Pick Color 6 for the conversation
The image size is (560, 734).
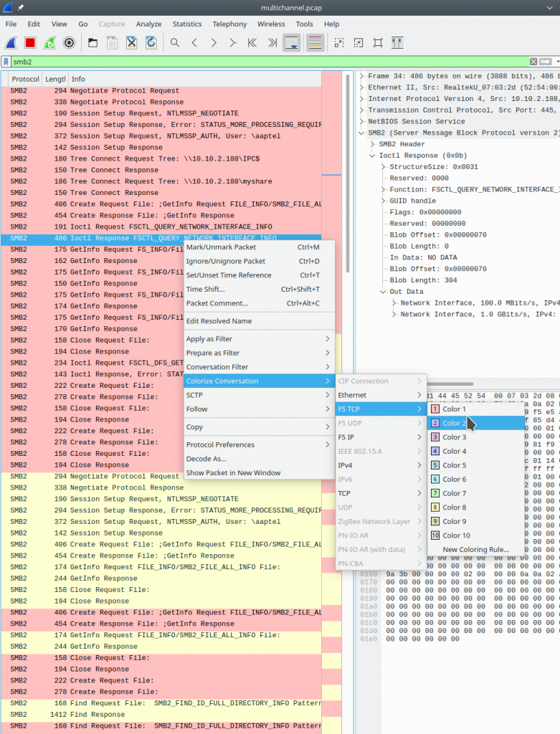point(475,480)
